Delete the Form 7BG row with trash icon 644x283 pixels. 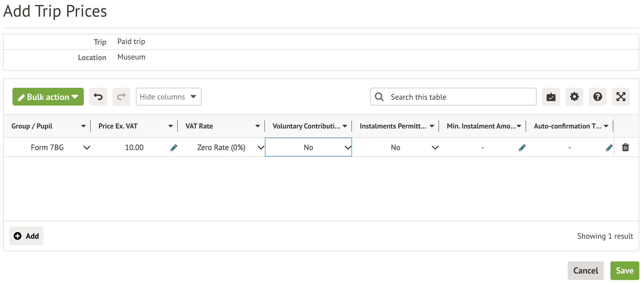click(625, 147)
